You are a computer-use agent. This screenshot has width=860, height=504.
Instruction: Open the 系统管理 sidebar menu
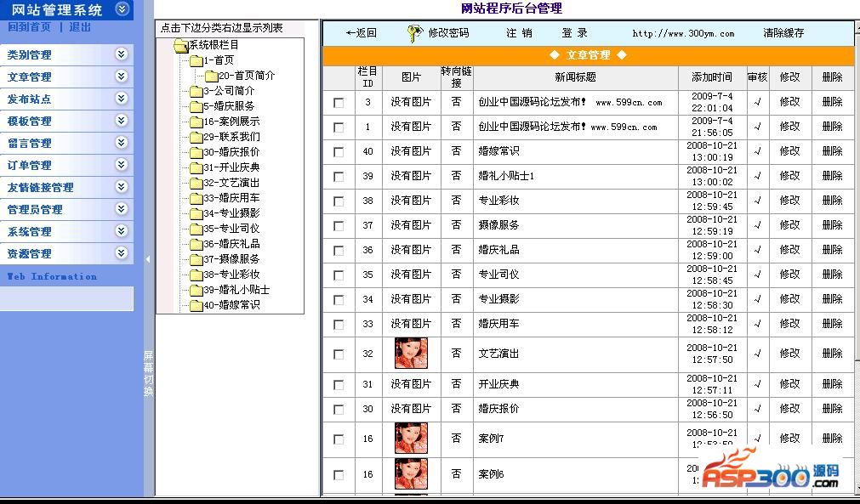[67, 232]
